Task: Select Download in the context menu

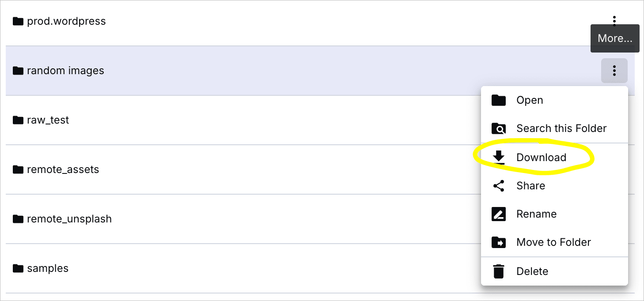Action: [541, 158]
